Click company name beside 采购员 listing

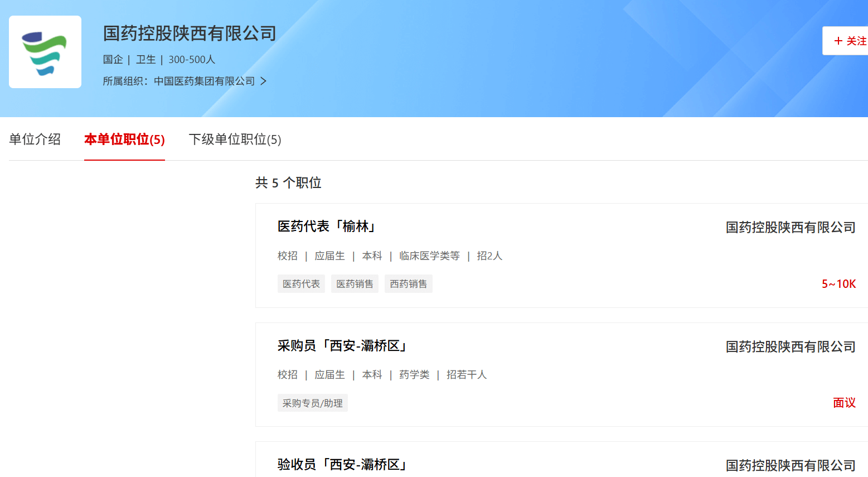pos(790,347)
